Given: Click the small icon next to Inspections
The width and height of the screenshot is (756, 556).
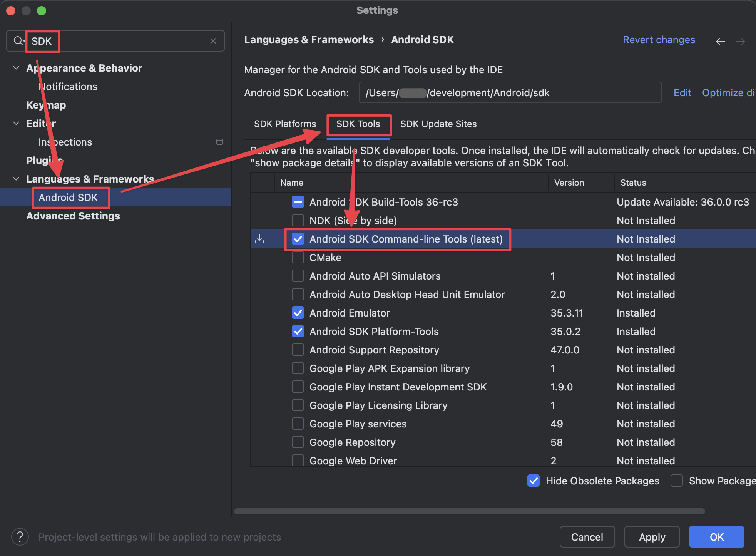Looking at the screenshot, I should click(220, 142).
